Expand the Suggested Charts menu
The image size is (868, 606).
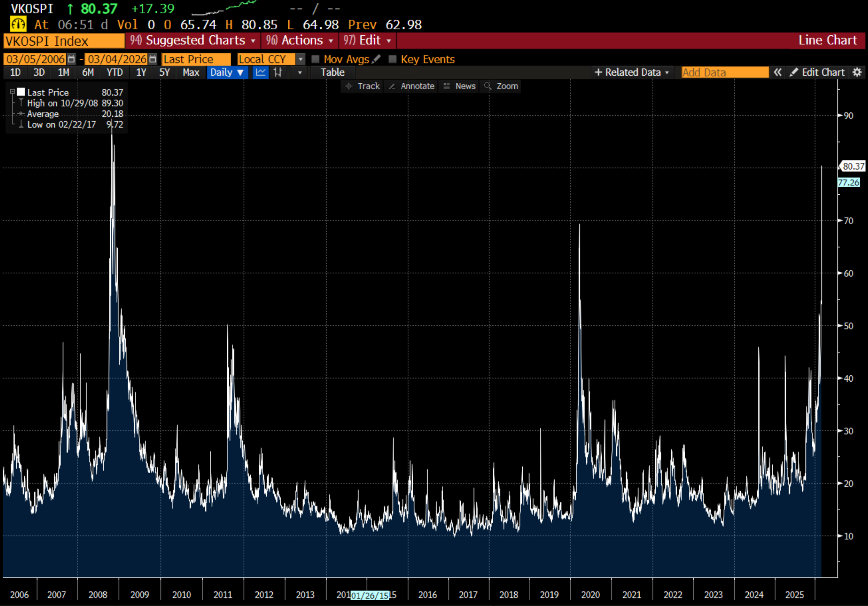193,40
